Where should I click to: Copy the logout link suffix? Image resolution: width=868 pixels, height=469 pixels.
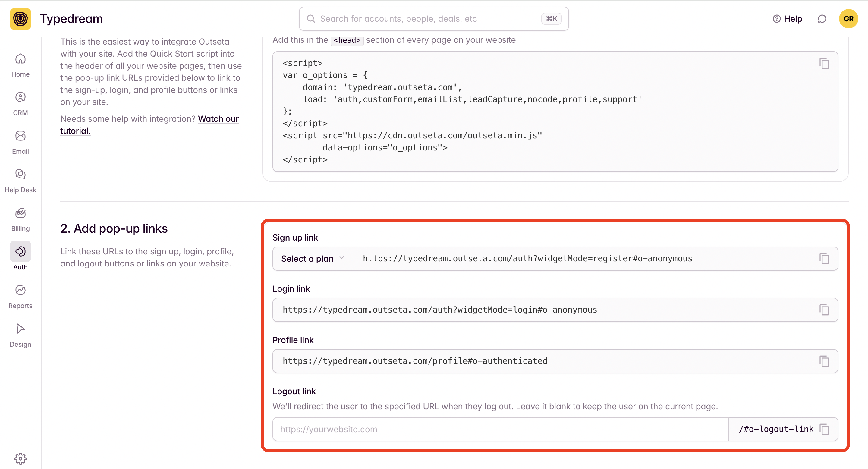(x=824, y=429)
